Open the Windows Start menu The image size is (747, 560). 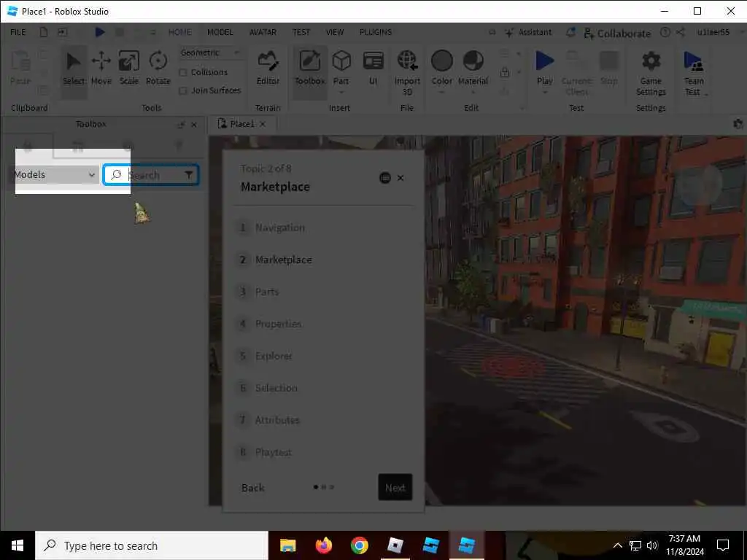[18, 545]
